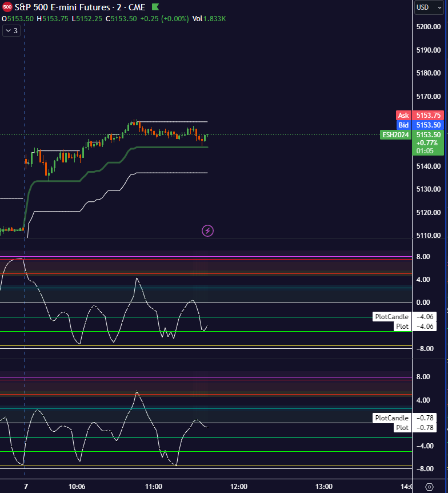448x493 pixels.
Task: Click the 5140.00 price scale label
Action: tap(428, 166)
